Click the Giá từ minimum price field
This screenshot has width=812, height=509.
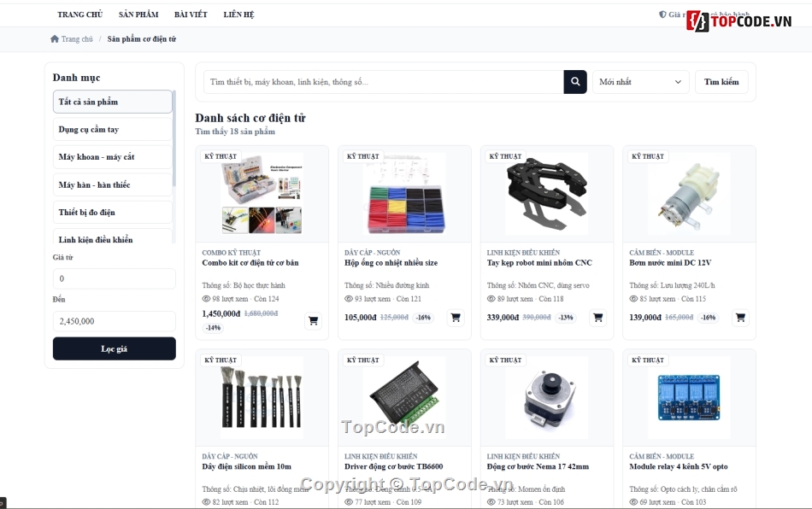point(114,278)
